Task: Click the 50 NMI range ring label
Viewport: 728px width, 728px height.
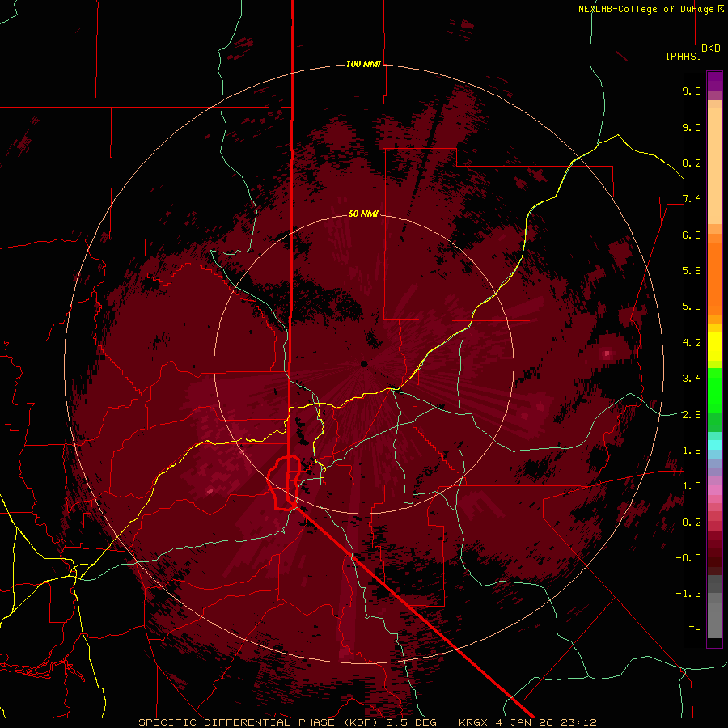Action: (363, 214)
